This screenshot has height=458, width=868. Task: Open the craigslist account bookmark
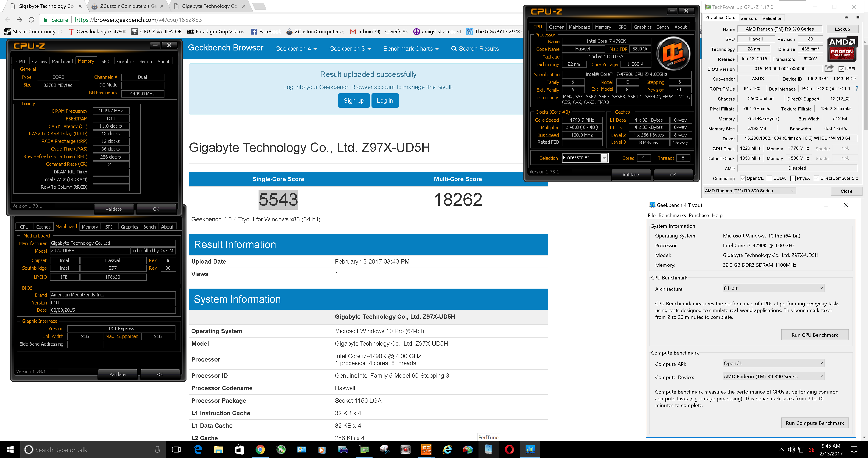tap(437, 31)
